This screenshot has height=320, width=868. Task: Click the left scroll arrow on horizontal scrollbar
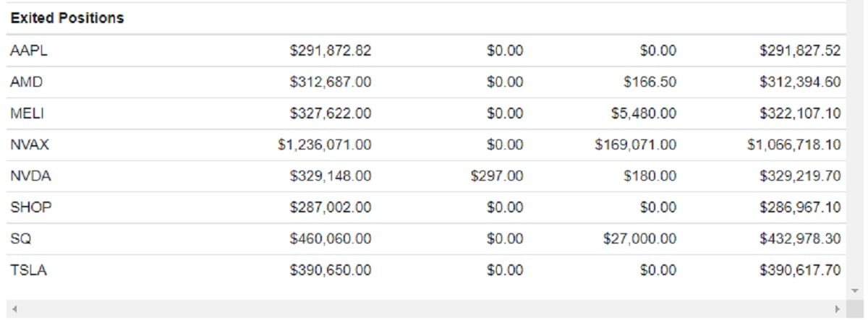pos(14,309)
